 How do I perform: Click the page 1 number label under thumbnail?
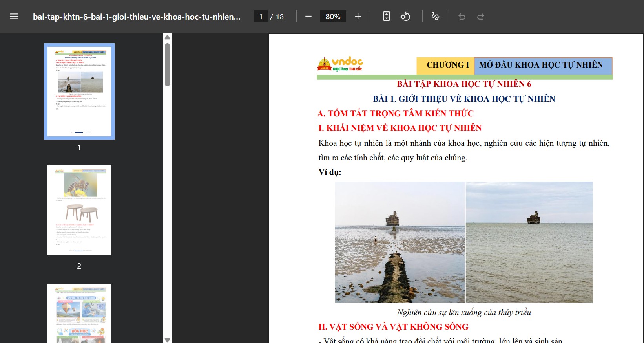click(x=79, y=147)
